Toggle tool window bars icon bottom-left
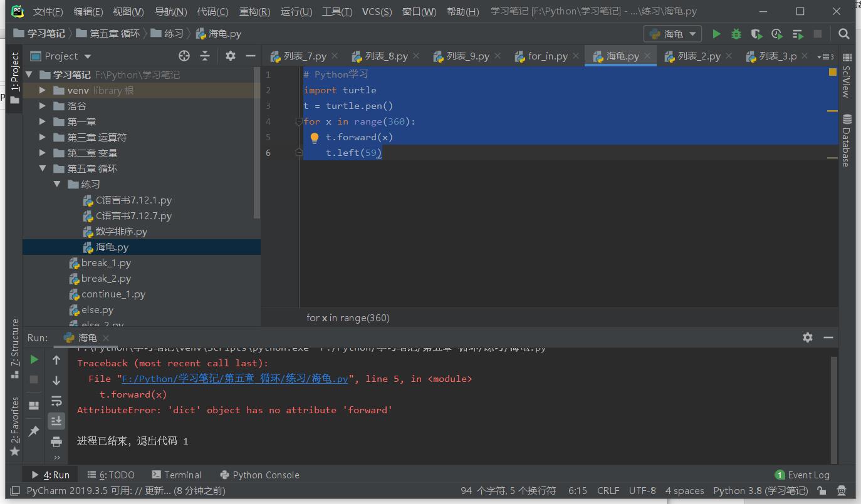This screenshot has width=861, height=504. coord(14,491)
